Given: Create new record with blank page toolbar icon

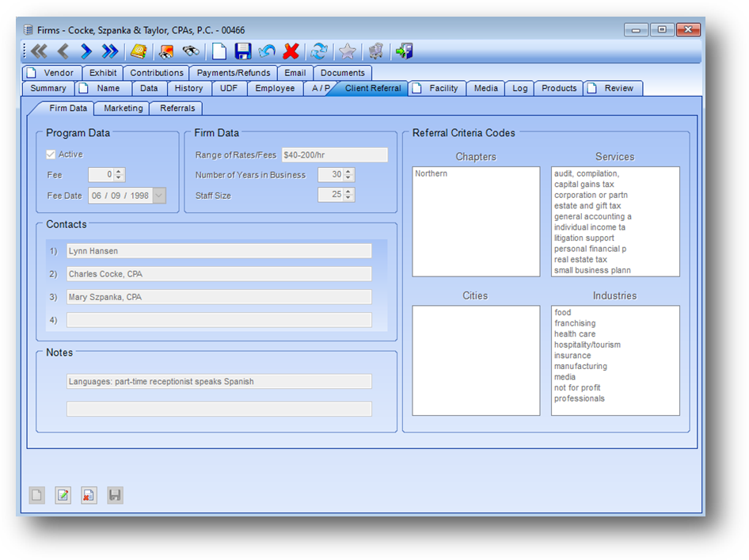Looking at the screenshot, I should [x=219, y=51].
